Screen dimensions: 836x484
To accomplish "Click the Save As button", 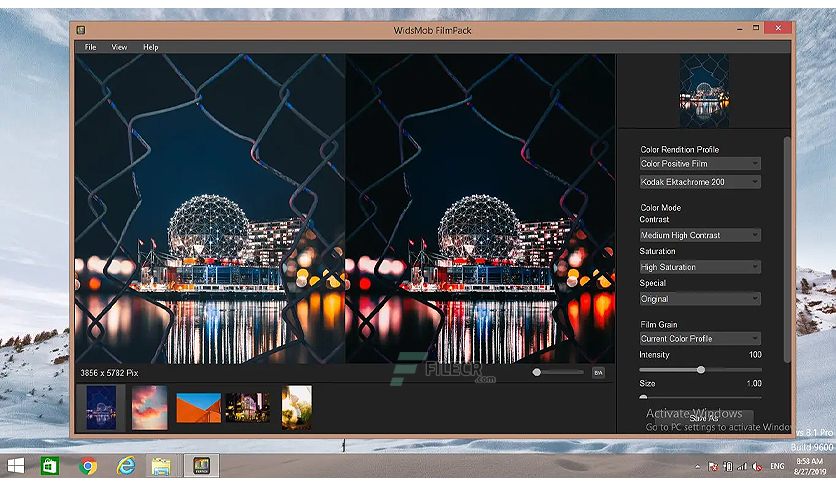I will click(704, 418).
